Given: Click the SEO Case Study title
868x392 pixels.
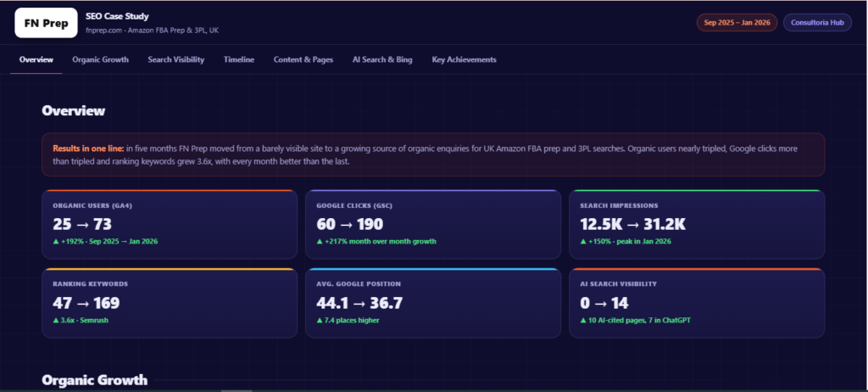Looking at the screenshot, I should click(x=117, y=17).
